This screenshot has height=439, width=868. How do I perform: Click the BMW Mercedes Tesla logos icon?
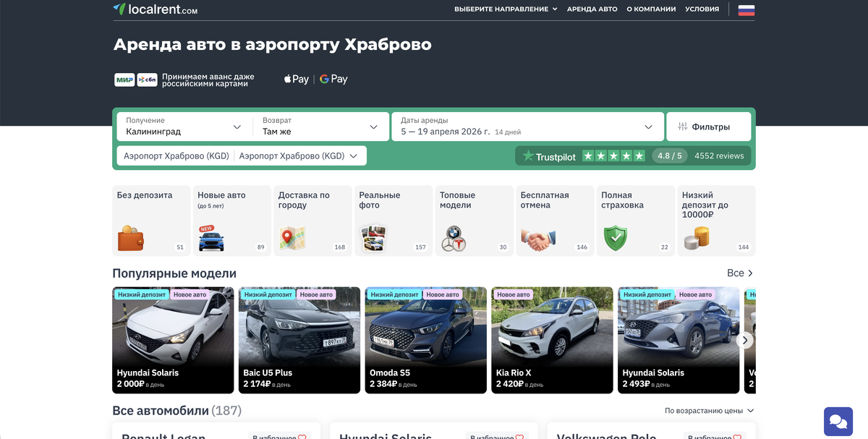tap(454, 238)
